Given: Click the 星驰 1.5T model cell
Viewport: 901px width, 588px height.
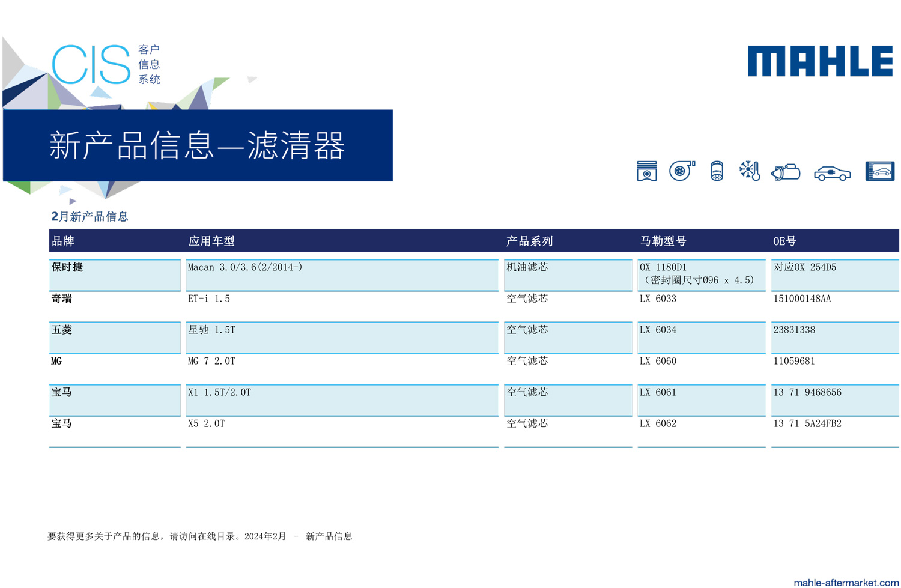Looking at the screenshot, I should pos(342,338).
